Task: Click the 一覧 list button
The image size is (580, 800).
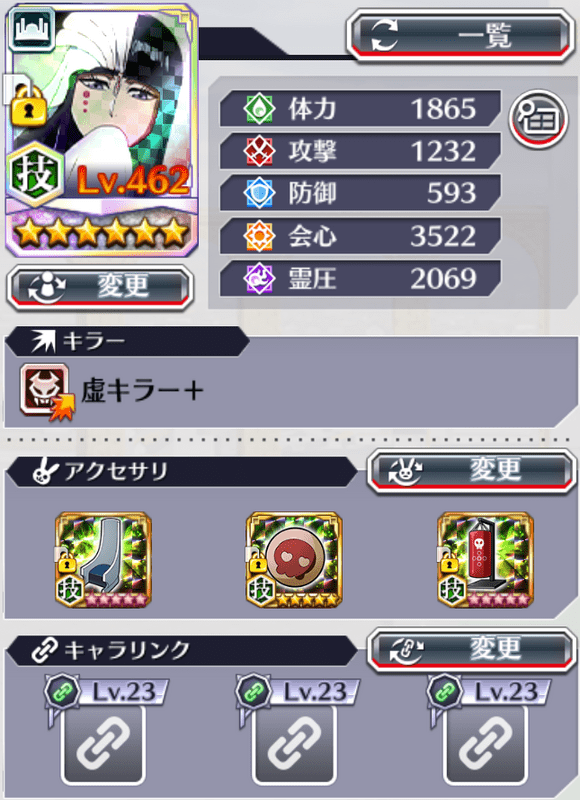Action: coord(461,36)
